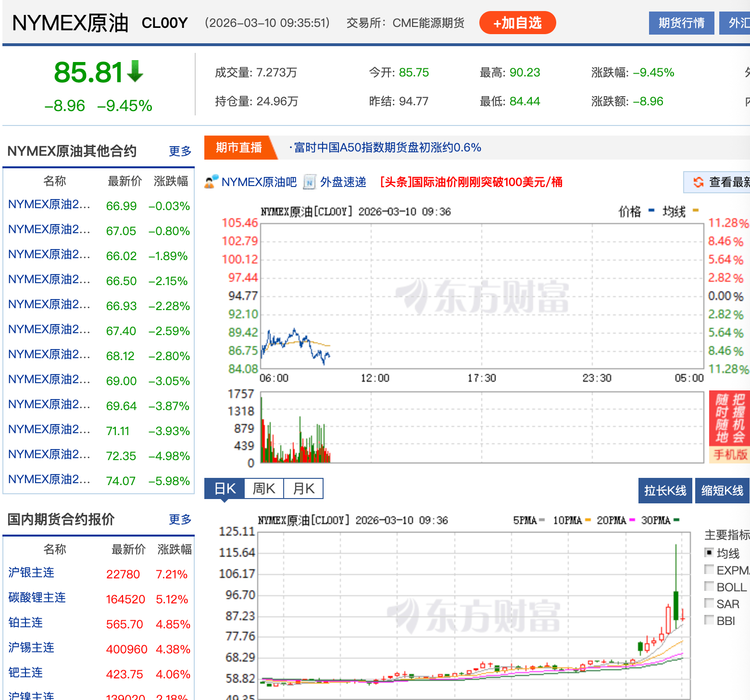
Task: Enable the BOLL indicator checkbox
Action: 709,587
